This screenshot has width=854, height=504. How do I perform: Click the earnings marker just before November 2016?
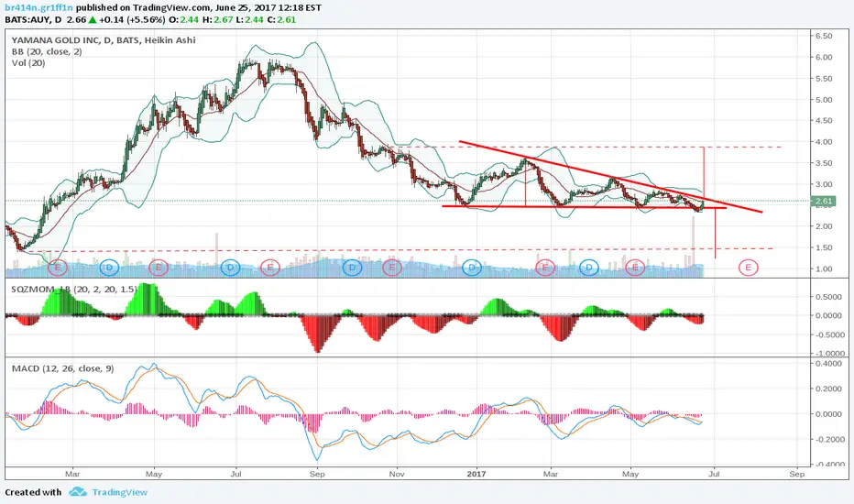point(391,268)
